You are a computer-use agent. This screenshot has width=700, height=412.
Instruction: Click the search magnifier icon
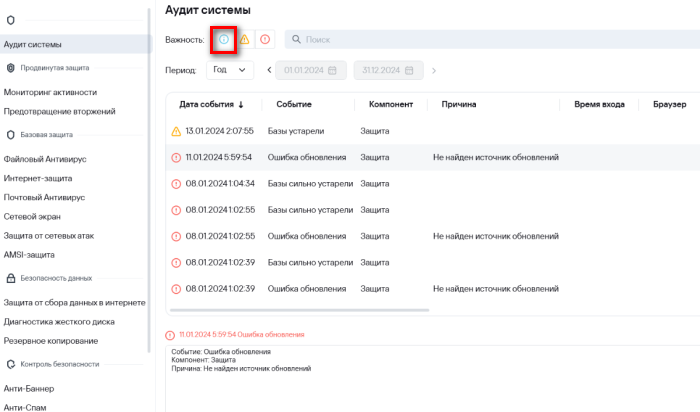pyautogui.click(x=296, y=39)
